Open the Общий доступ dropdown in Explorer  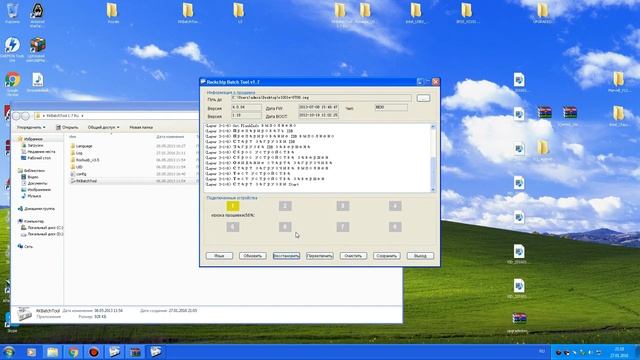pyautogui.click(x=104, y=127)
